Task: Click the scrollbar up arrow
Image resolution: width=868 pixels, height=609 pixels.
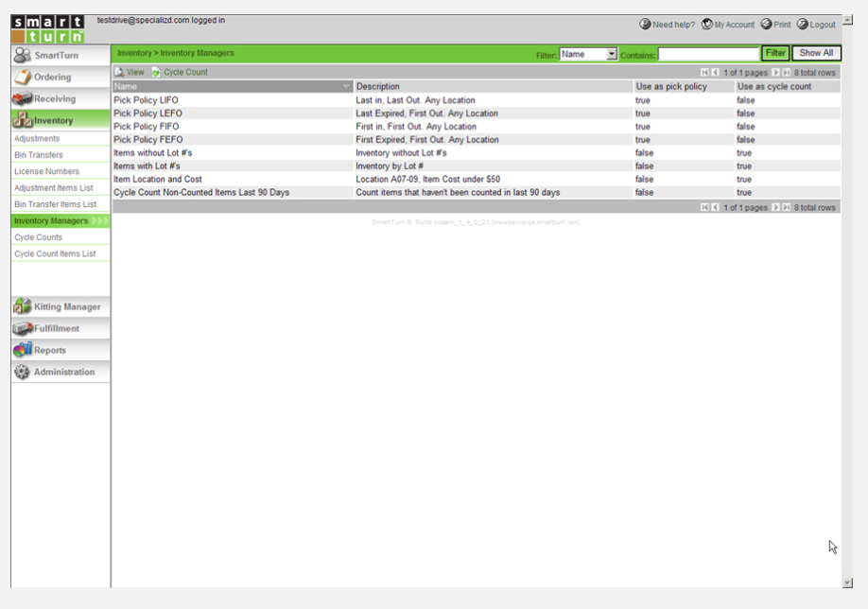Action: [847, 20]
